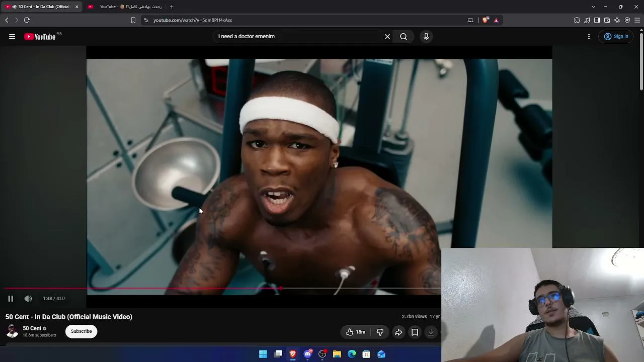Open File Explorer from the taskbar
Screen dimensions: 644x362
[x=337, y=354]
